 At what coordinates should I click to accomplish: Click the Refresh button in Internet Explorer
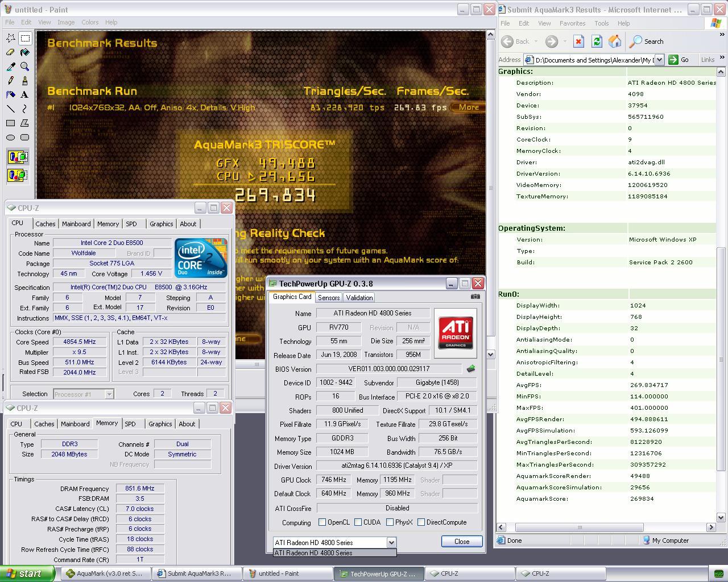pos(597,41)
